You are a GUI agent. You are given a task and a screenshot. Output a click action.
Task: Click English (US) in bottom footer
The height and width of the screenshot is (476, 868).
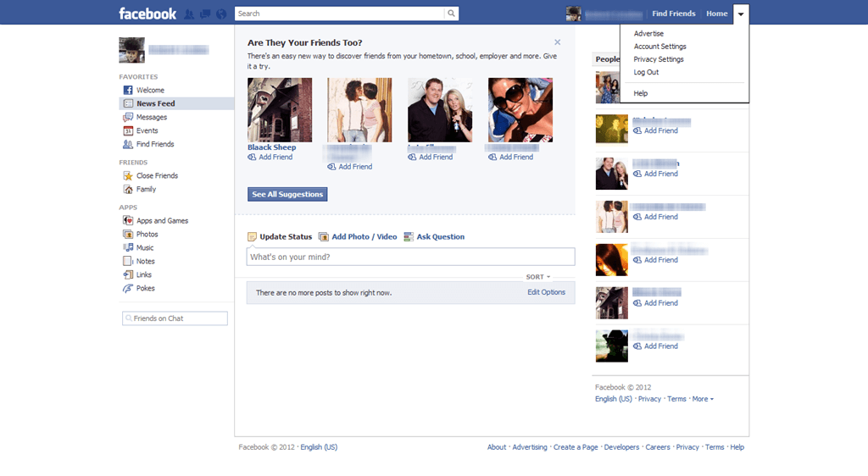pos(319,447)
